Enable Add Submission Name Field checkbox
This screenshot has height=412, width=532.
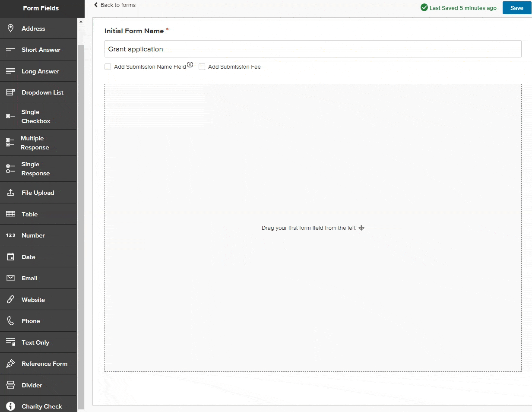pos(108,67)
